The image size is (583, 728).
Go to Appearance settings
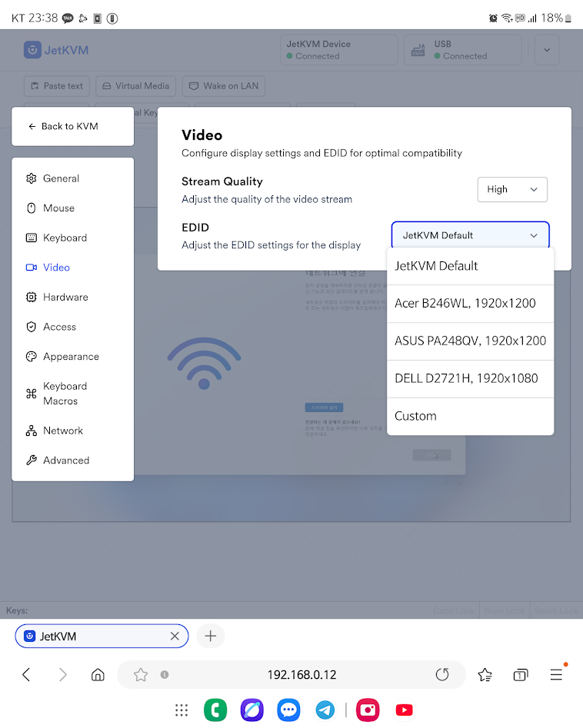point(72,357)
